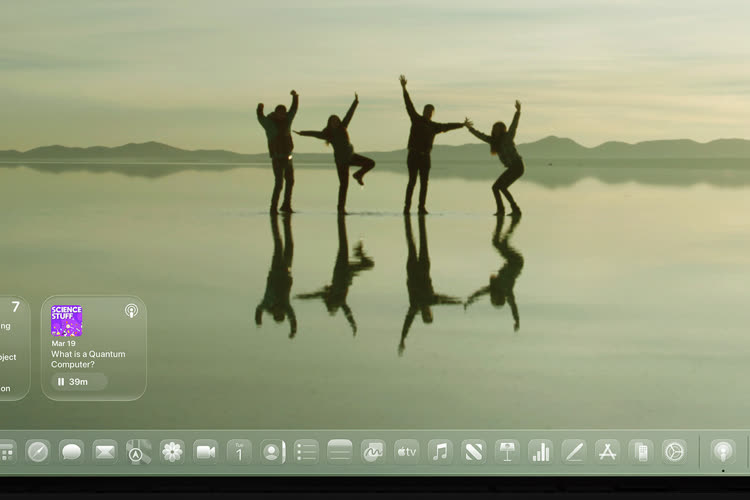
Task: Launch the Messages app
Action: pos(71,452)
